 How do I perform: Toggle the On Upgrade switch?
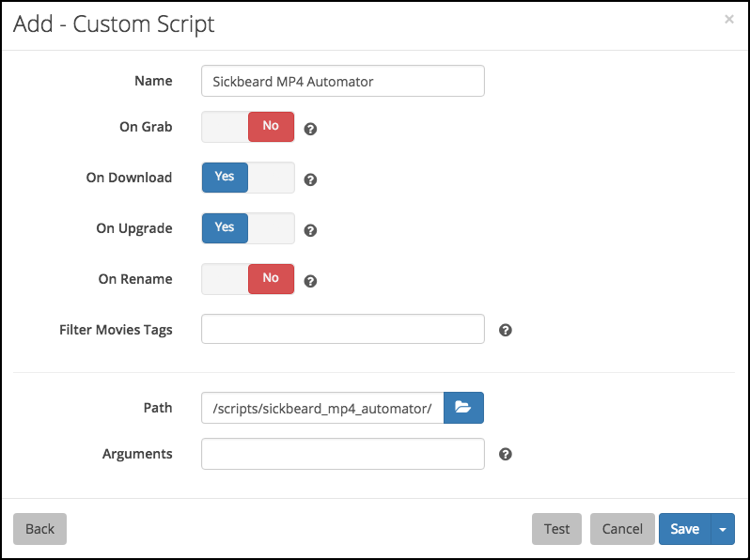[x=248, y=228]
